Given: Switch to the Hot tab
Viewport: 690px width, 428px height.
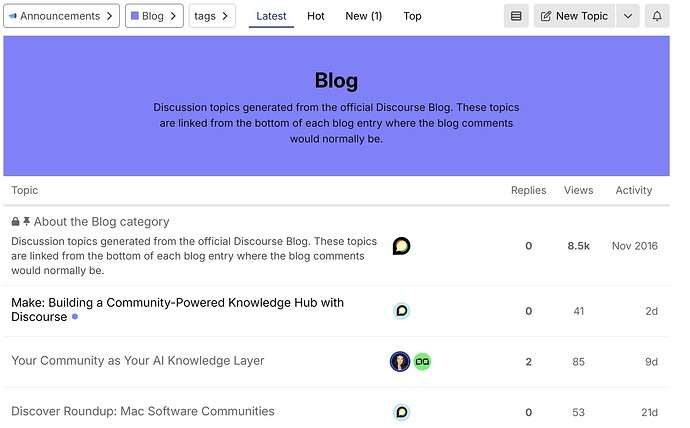Looking at the screenshot, I should coord(316,16).
